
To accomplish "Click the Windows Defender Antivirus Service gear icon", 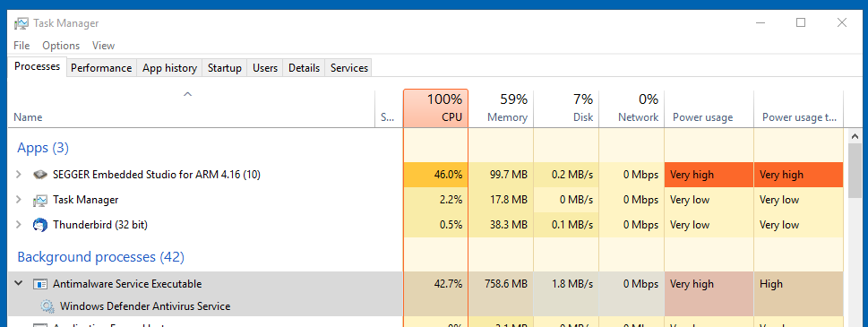I will click(47, 306).
